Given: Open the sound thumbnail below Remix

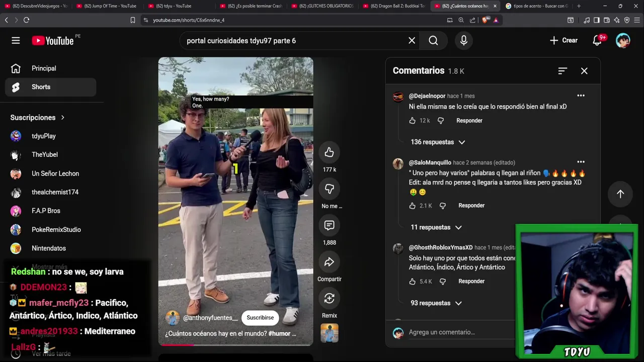Looking at the screenshot, I should 329,333.
